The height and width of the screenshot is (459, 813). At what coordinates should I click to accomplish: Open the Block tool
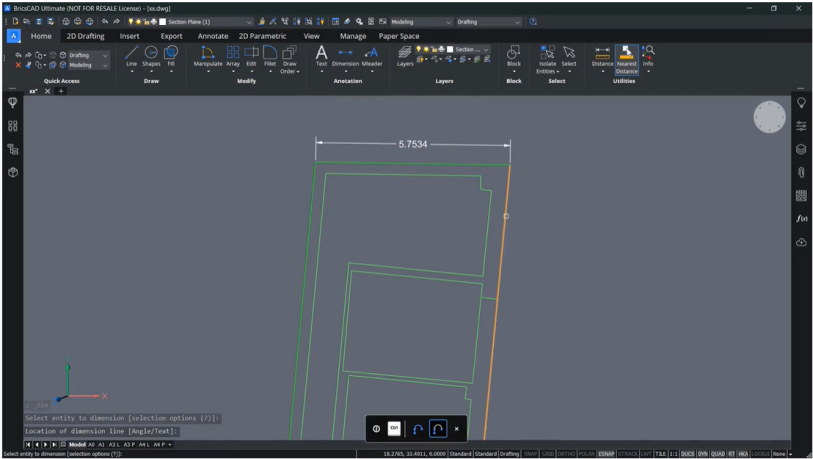[x=514, y=56]
